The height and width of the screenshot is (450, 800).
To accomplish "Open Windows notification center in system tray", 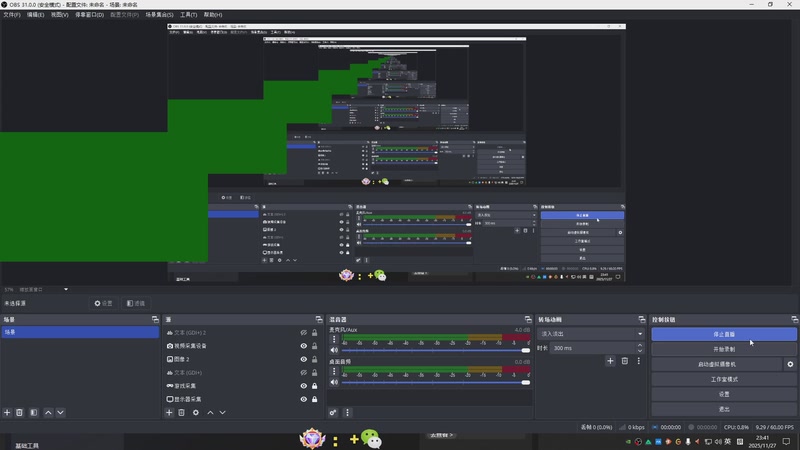I will pos(786,441).
